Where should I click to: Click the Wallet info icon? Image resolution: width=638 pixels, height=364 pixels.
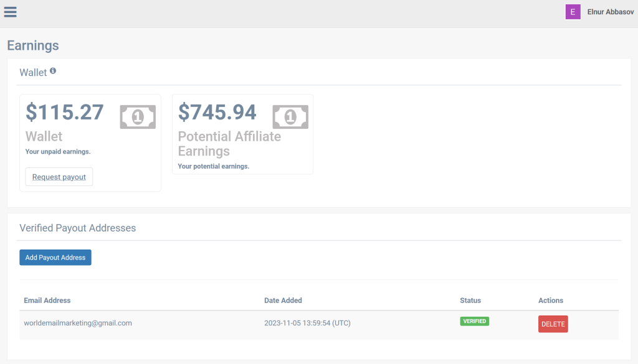coord(53,72)
